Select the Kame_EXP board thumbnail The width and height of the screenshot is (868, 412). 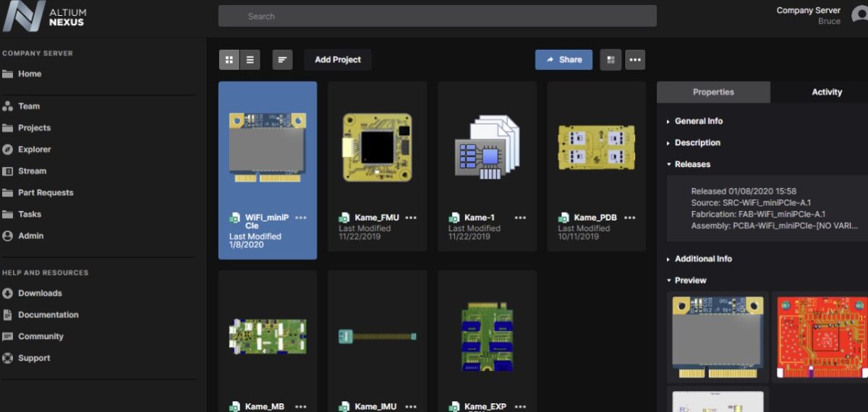487,335
